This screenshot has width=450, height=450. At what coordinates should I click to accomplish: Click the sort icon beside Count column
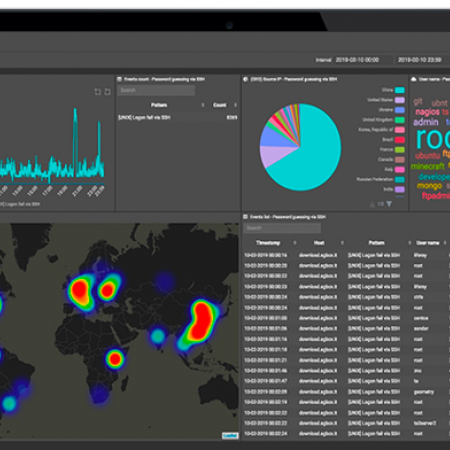[x=235, y=105]
